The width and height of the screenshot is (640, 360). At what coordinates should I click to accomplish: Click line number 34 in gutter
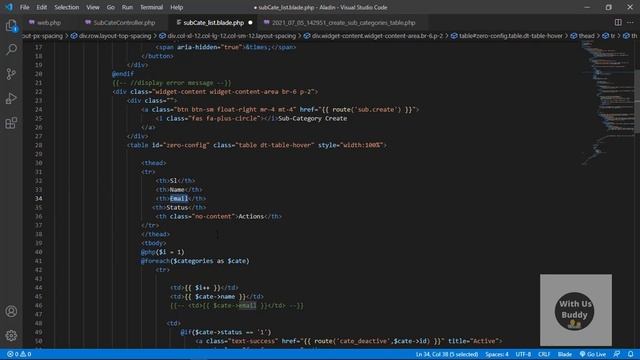38,198
